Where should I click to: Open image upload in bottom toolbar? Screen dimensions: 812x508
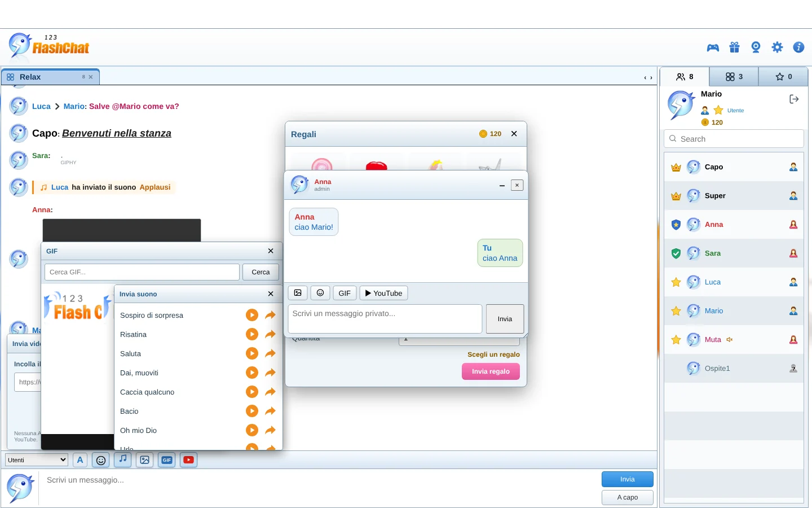coord(145,460)
